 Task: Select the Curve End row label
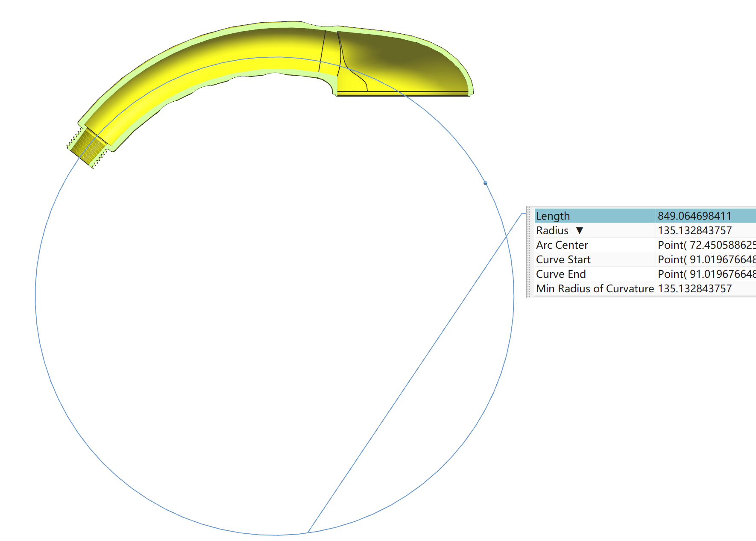tap(561, 274)
